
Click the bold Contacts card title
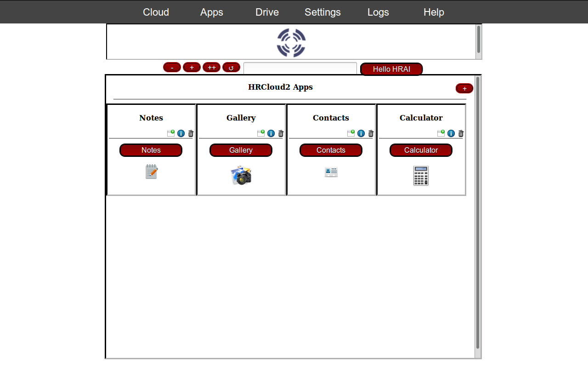click(x=331, y=118)
